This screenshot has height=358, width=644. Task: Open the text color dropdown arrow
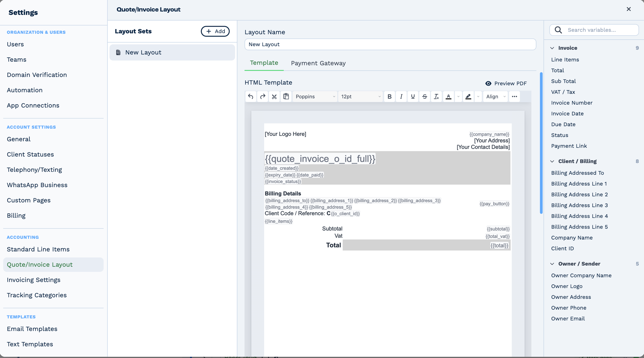[x=458, y=96]
